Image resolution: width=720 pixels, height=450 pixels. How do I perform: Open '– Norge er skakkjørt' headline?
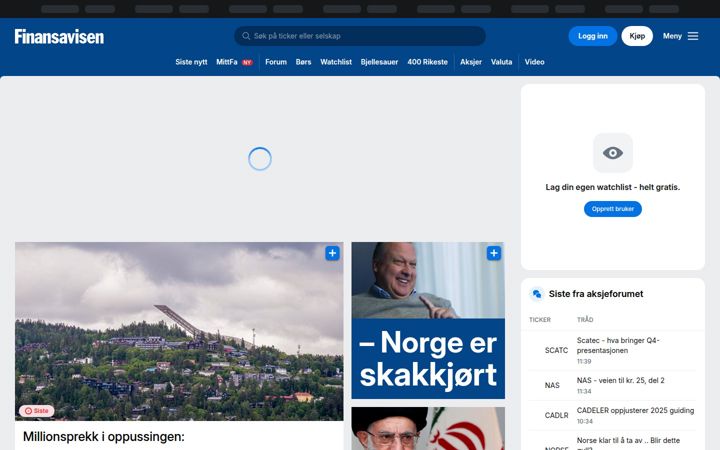[428, 359]
